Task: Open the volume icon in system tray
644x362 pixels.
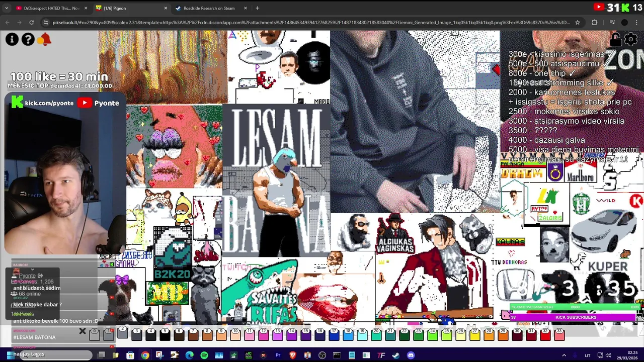Action: point(608,355)
